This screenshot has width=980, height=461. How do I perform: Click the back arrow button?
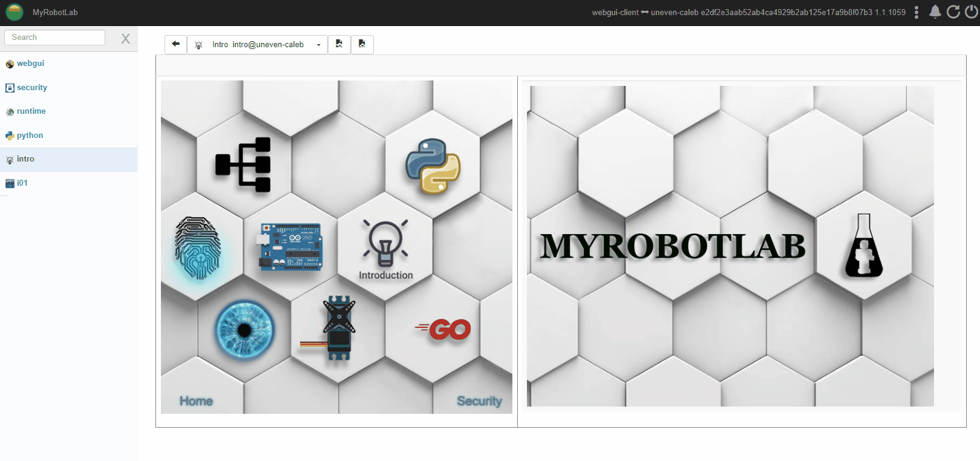point(175,44)
